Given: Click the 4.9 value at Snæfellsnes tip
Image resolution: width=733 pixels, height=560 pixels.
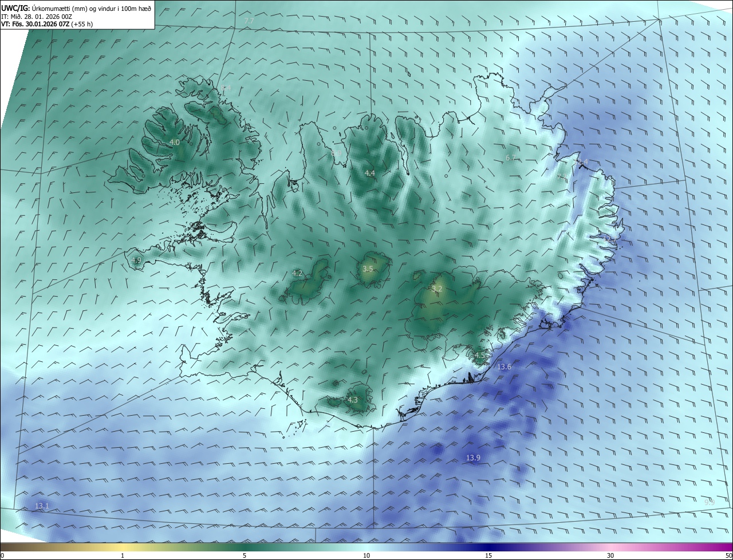Looking at the screenshot, I should 136,261.
